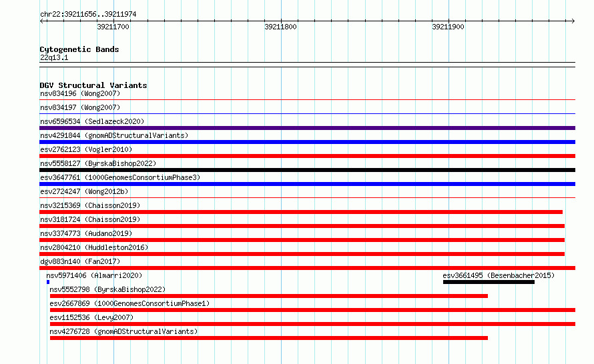Viewport: 594px width, 364px height.
Task: Open nsv4291844 (gnomADStructuralVariants) label
Action: click(x=114, y=135)
